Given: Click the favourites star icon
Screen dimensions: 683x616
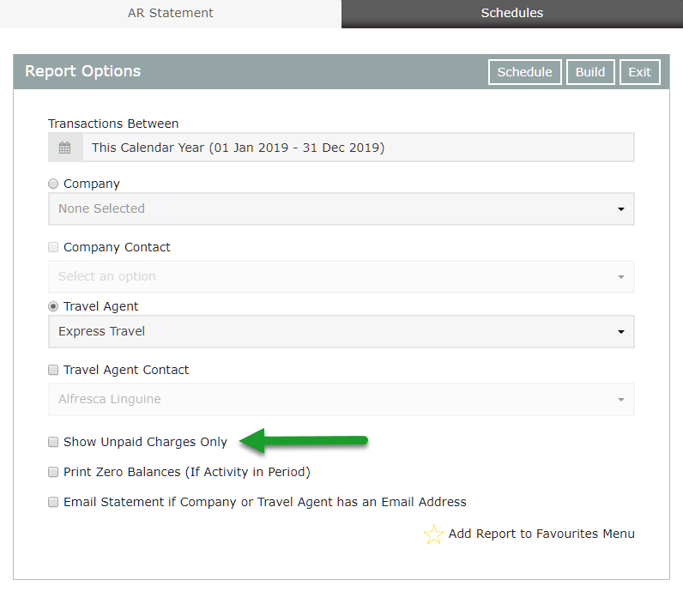Looking at the screenshot, I should 433,534.
